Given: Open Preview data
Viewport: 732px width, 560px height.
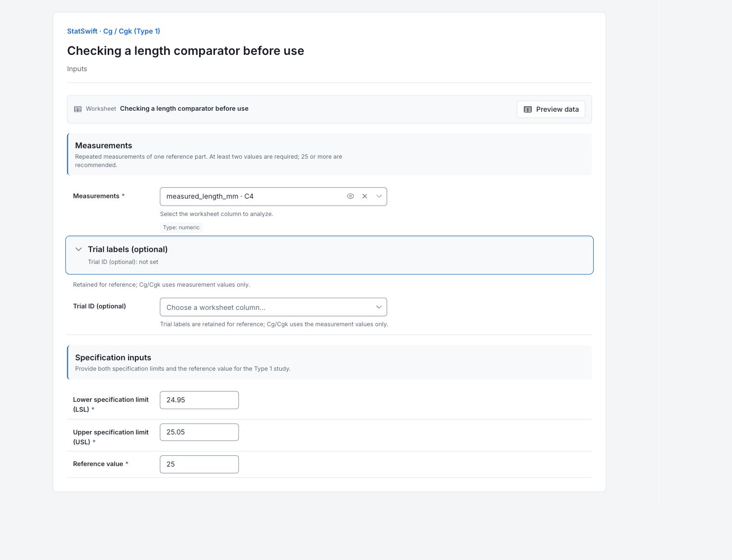Looking at the screenshot, I should coord(551,109).
